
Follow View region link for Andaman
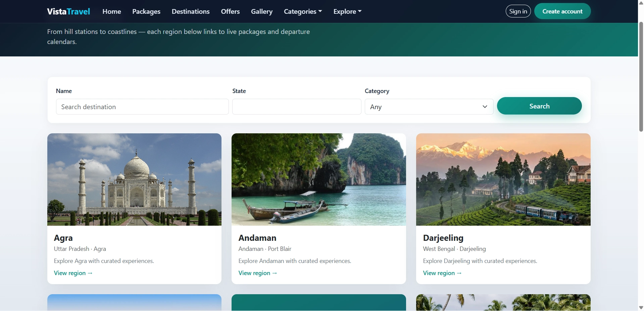(258, 273)
